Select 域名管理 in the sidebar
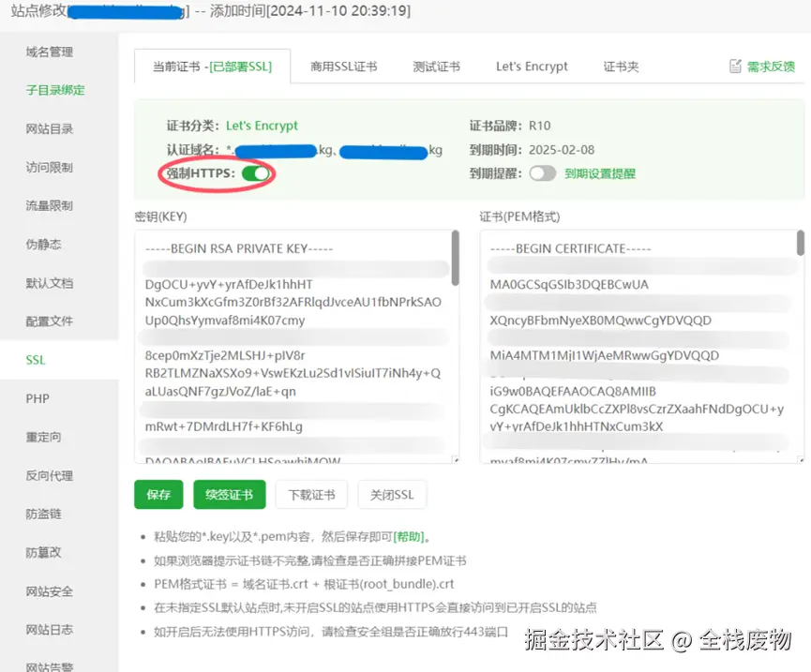The image size is (811, 672). point(50,52)
